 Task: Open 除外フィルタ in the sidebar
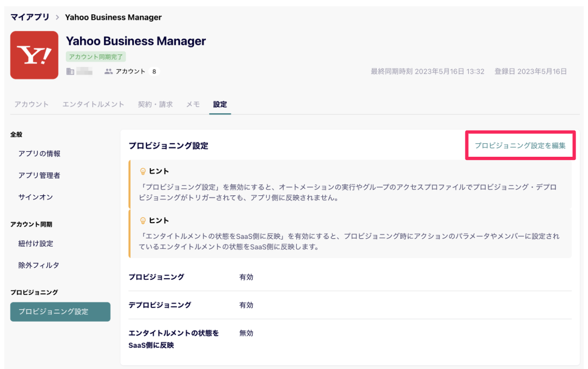[39, 265]
